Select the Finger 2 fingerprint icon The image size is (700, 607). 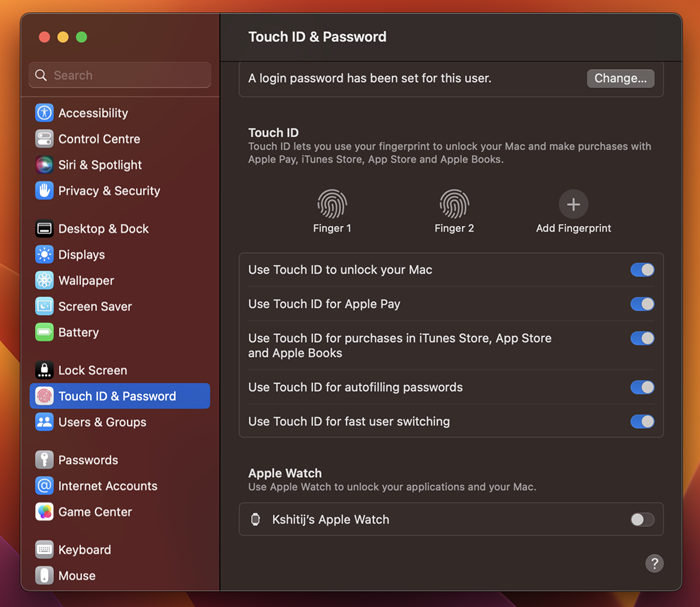[x=454, y=204]
